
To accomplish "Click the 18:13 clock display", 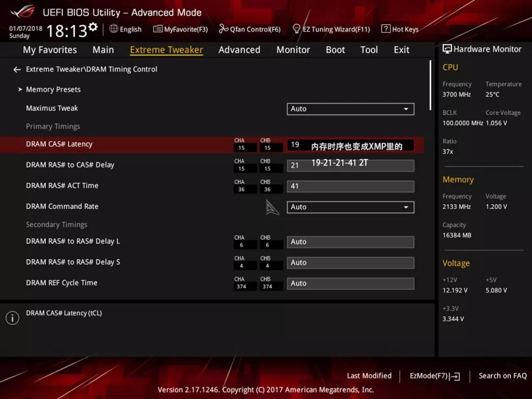I will [x=66, y=31].
